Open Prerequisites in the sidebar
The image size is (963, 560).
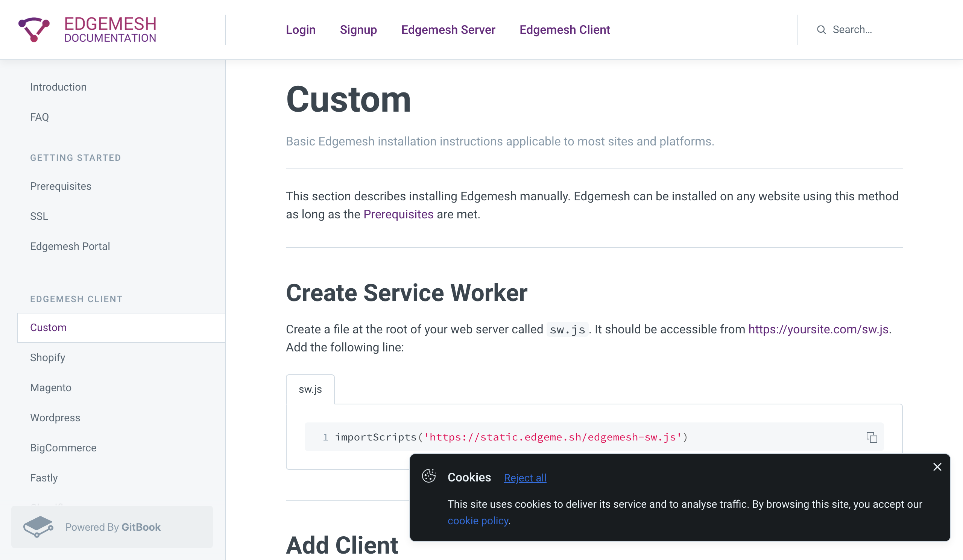point(61,186)
